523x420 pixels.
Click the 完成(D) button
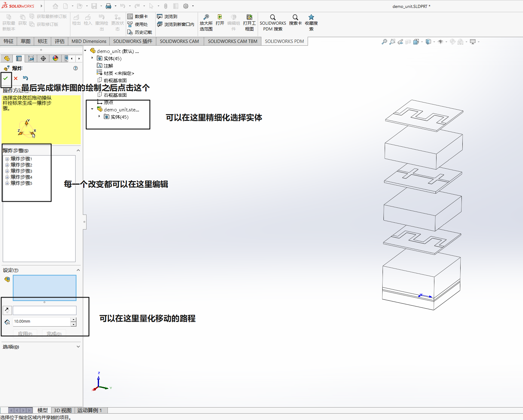(x=54, y=334)
